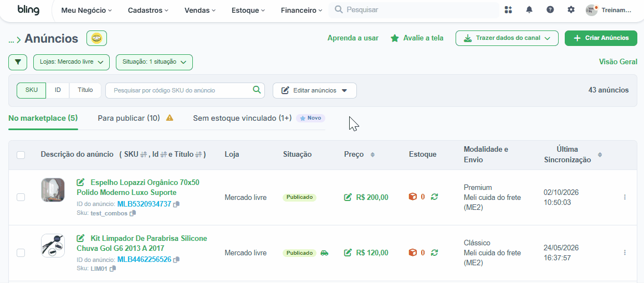Edit the Kit Limpador listing title icon

click(81, 238)
